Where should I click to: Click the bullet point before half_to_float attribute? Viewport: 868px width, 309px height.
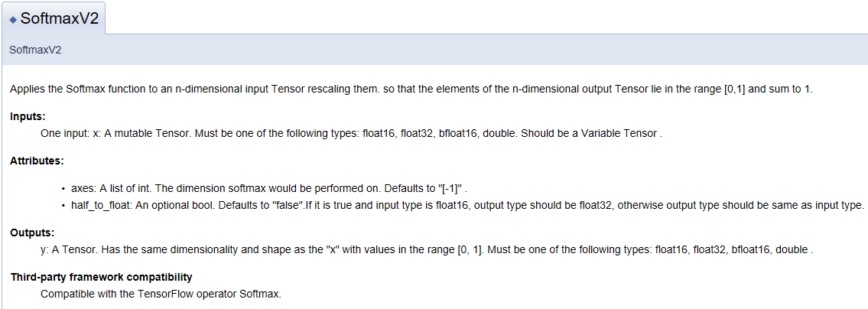64,206
